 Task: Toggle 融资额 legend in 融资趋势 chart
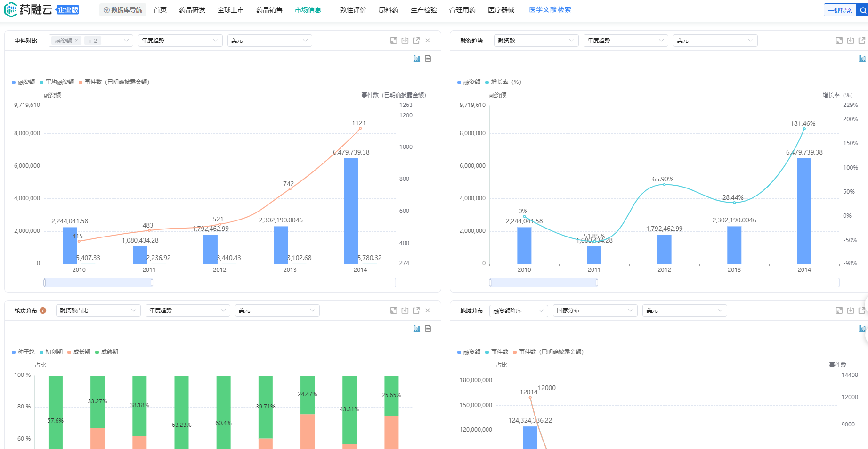click(469, 82)
